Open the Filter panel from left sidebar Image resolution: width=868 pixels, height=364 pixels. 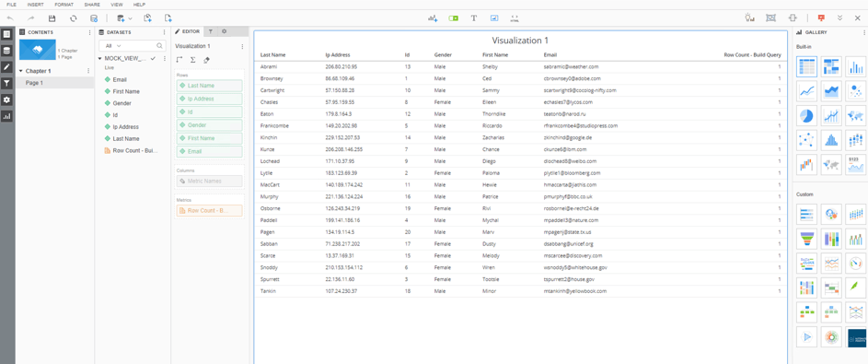(x=6, y=83)
